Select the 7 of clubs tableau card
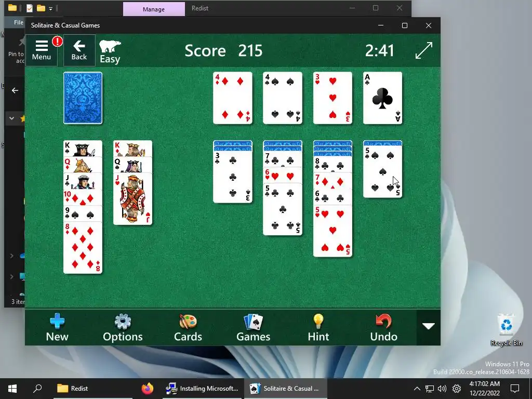Viewport: 532px width, 399px height. 282,159
